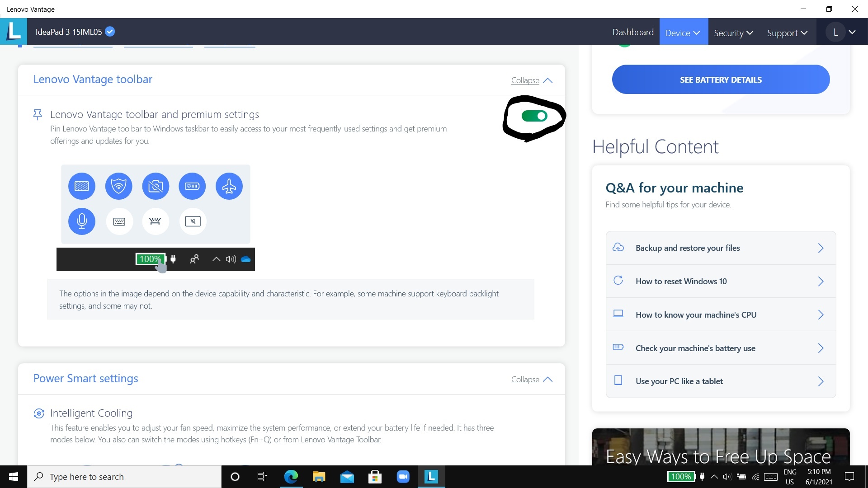This screenshot has height=488, width=868.
Task: Click Lenovo Vantage taskbar icon
Action: (431, 477)
